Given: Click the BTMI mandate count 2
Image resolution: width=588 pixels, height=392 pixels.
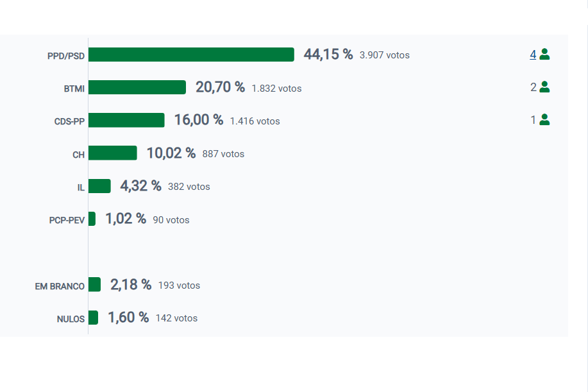Looking at the screenshot, I should point(533,87).
